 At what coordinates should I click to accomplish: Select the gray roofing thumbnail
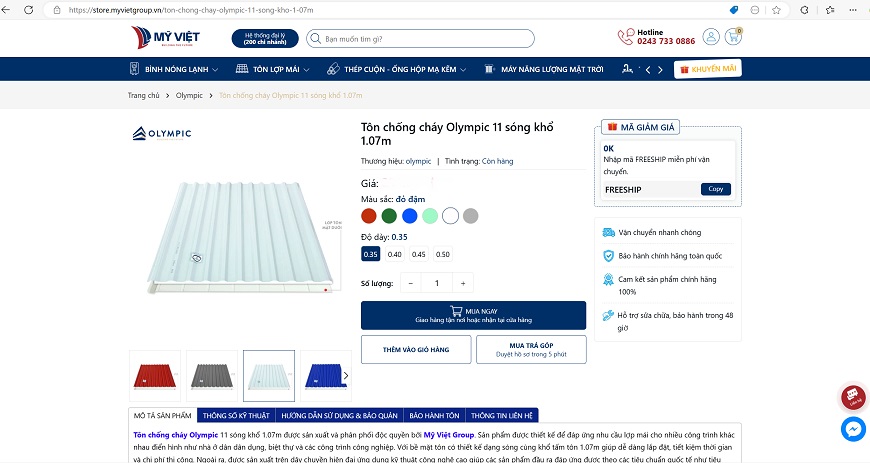click(212, 376)
